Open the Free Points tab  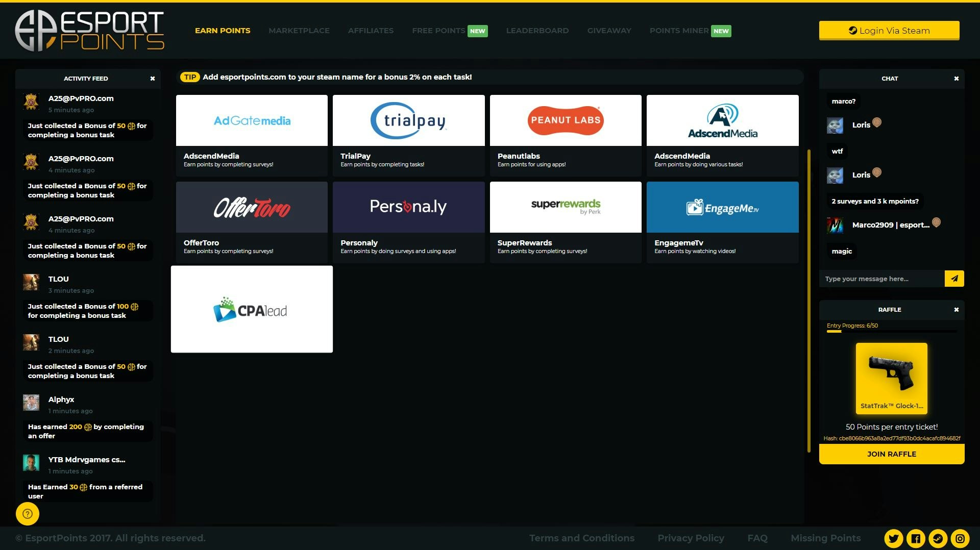449,31
